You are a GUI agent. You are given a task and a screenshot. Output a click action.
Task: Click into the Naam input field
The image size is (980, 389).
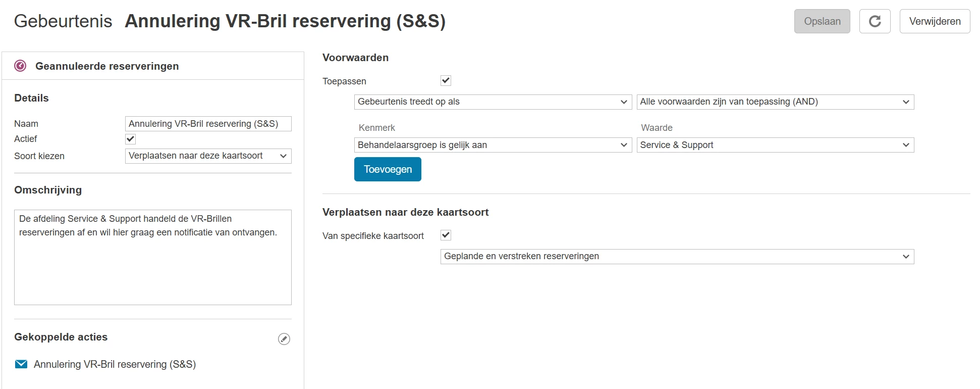[208, 124]
